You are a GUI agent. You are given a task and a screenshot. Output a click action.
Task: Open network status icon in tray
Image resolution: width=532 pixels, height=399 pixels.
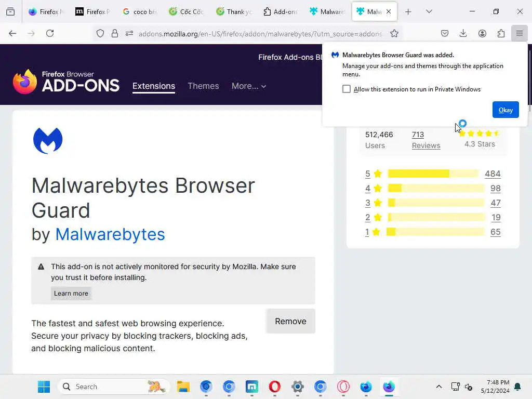point(455,387)
